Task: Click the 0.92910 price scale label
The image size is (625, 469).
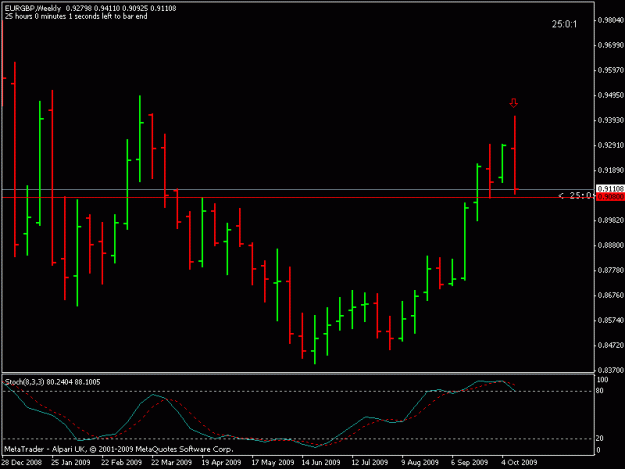Action: tap(610, 145)
